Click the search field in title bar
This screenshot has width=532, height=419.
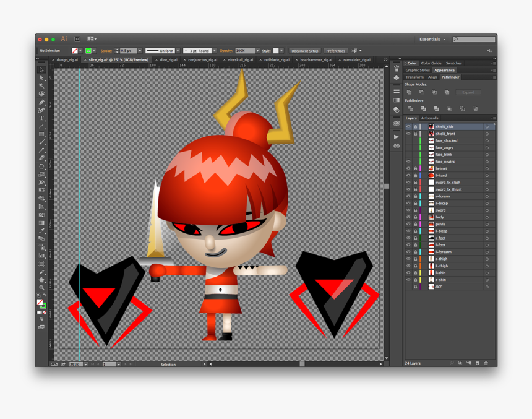pyautogui.click(x=474, y=39)
